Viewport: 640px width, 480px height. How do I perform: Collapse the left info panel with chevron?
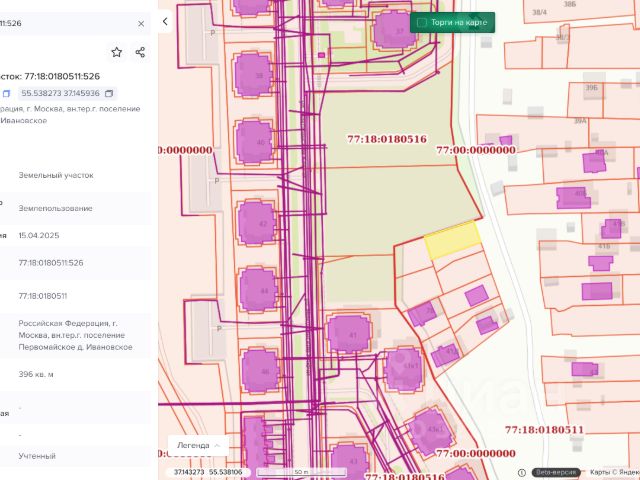click(x=165, y=21)
